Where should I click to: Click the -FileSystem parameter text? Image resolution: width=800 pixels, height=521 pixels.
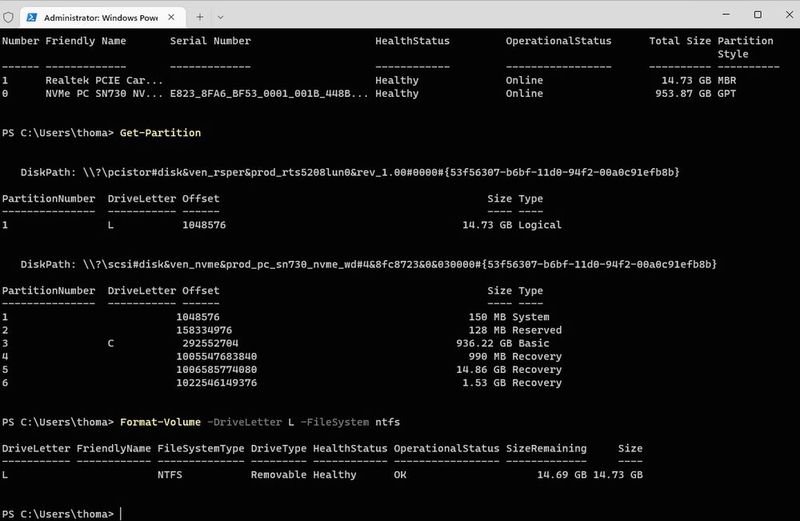point(335,422)
